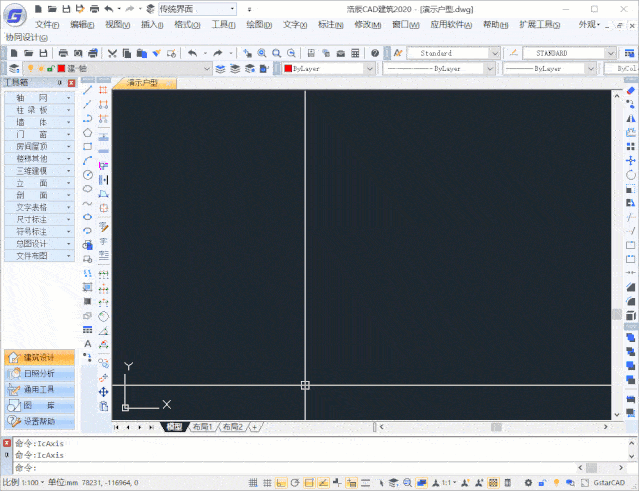Viewport: 639px width, 491px height.
Task: Click in the command line input field
Action: click(x=300, y=467)
